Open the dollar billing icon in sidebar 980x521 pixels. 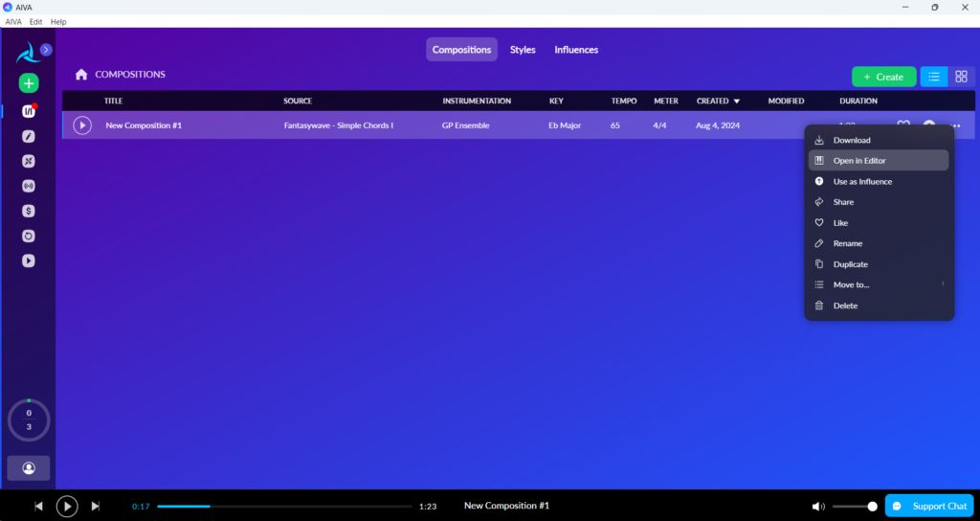pyautogui.click(x=28, y=211)
